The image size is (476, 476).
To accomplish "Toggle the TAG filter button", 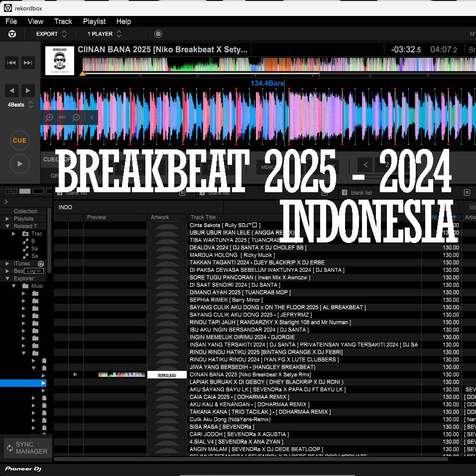I will tap(11, 191).
